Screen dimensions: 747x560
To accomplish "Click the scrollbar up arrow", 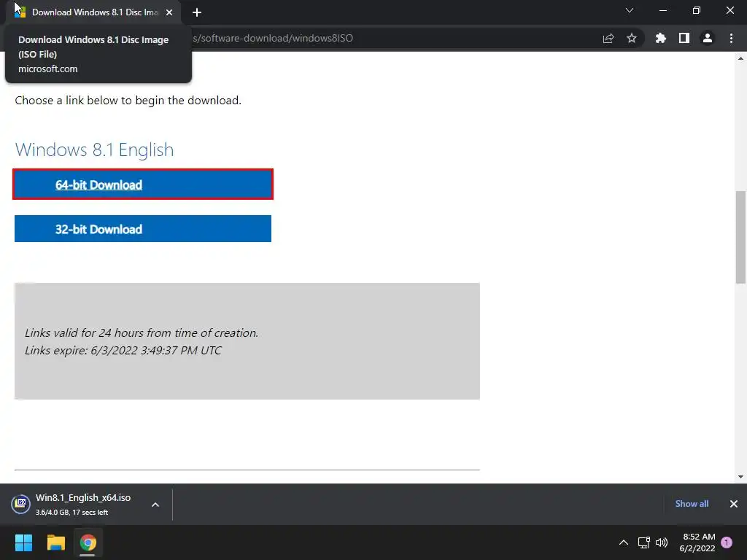I will (740, 58).
